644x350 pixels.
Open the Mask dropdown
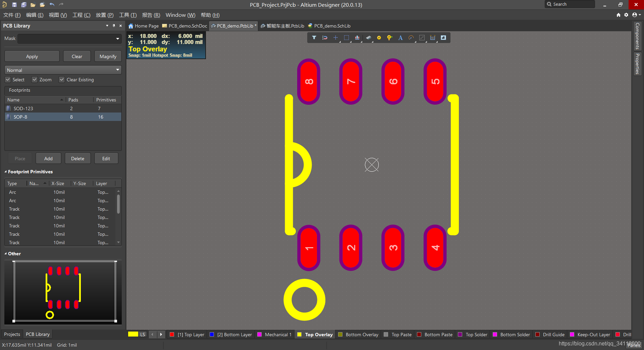point(118,39)
